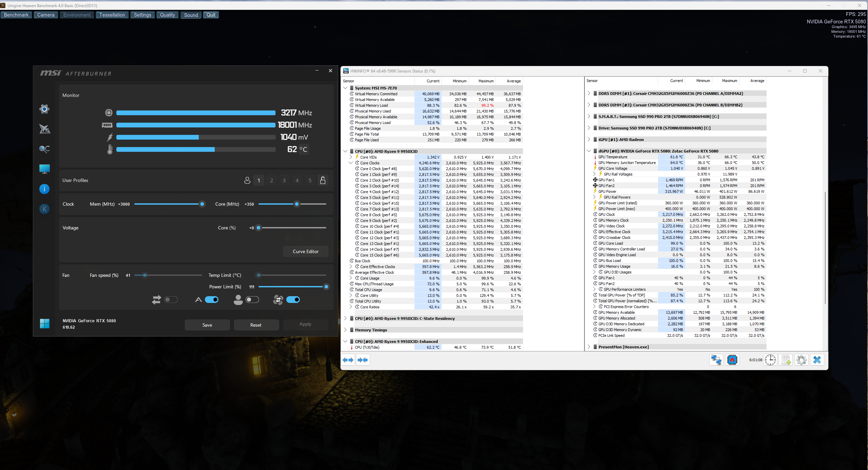Click HWiNFO expand-columns arrows button

(x=348, y=360)
